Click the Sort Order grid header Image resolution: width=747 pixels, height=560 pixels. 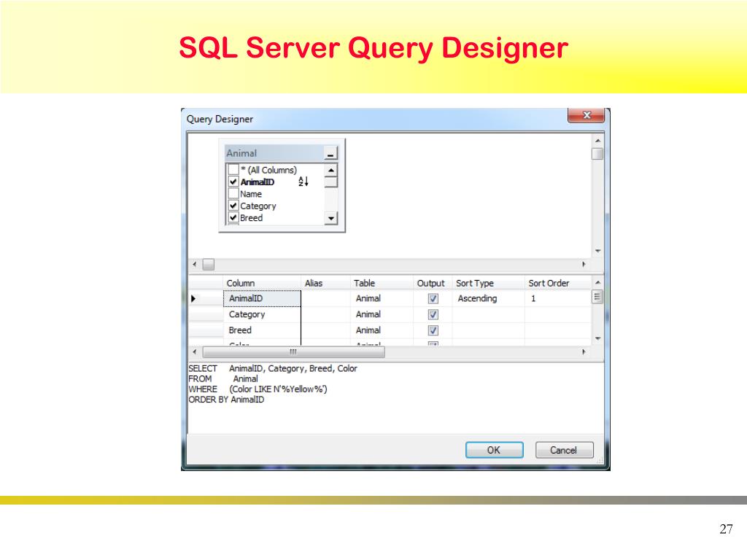[x=558, y=283]
